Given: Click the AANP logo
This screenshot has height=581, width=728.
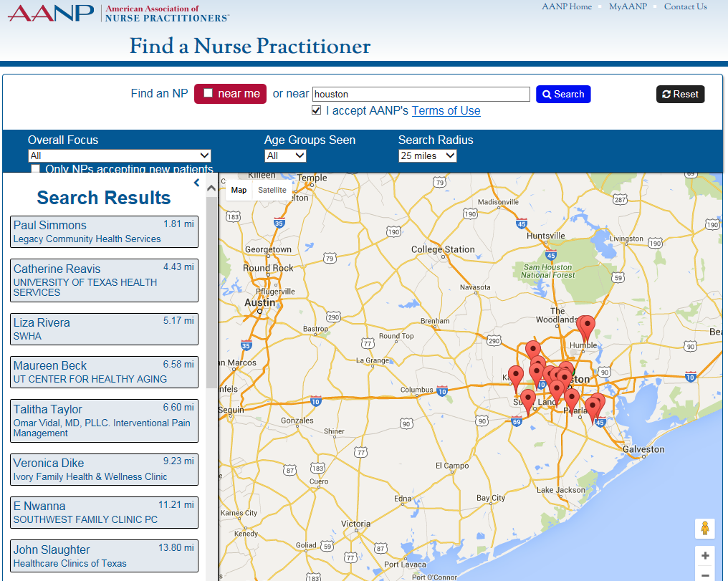Looking at the screenshot, I should coord(119,13).
